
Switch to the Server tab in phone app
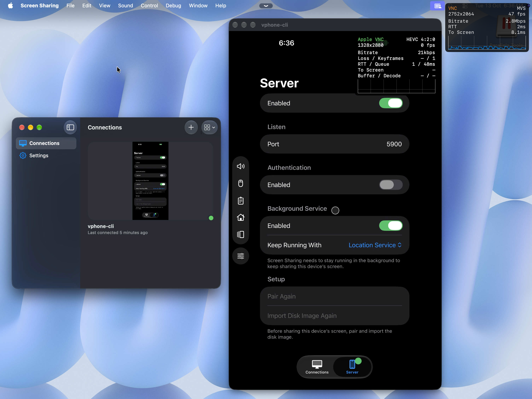(352, 367)
